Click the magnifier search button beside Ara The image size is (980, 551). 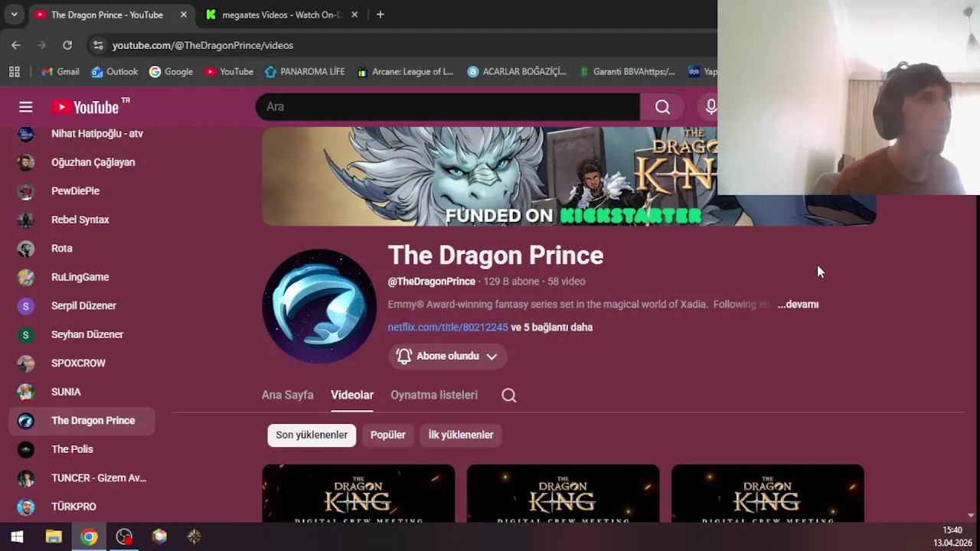pos(662,107)
